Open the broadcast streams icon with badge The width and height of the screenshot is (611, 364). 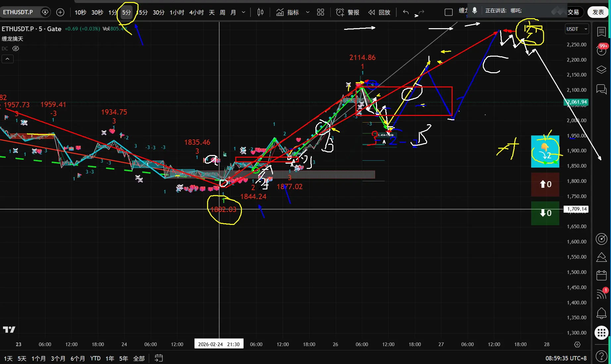click(x=601, y=294)
